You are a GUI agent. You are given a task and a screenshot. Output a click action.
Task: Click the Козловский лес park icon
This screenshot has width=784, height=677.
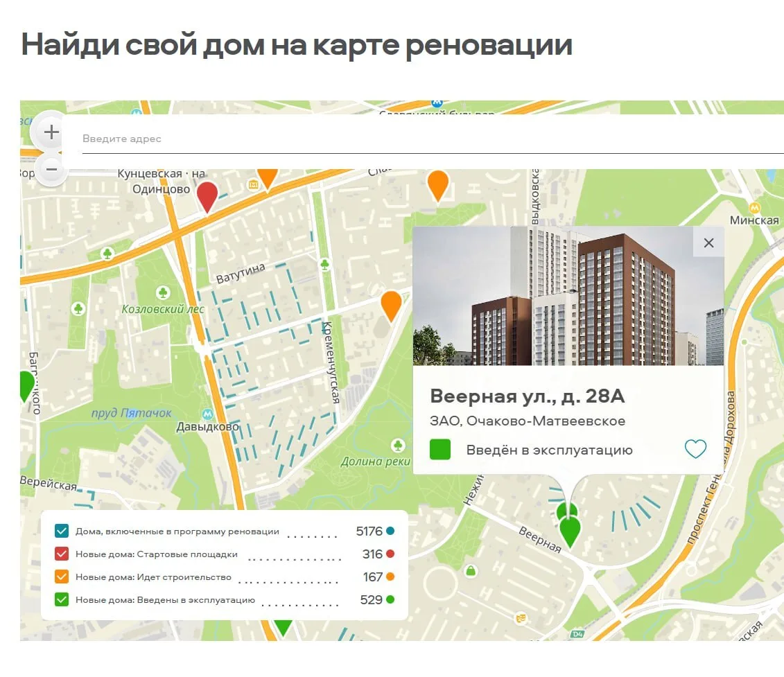coord(163,292)
